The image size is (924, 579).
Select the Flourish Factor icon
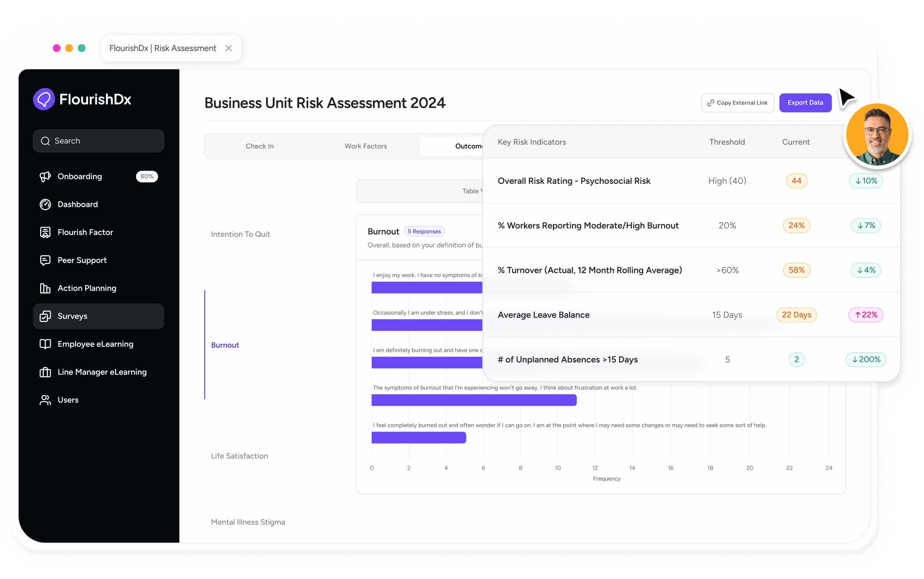tap(46, 232)
